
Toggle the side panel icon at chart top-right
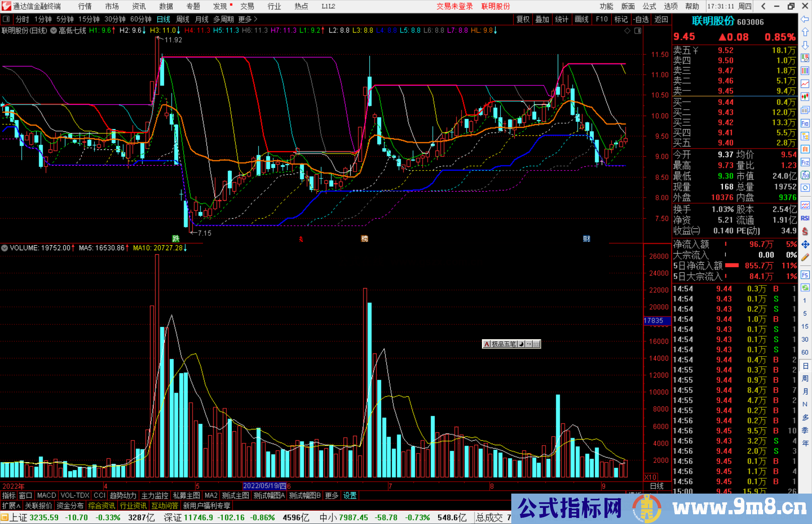(638, 31)
